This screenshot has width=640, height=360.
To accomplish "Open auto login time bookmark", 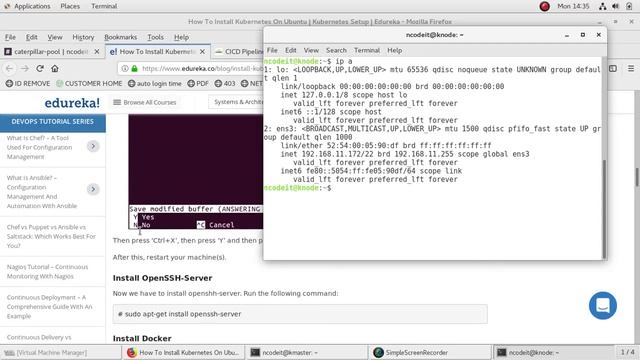I will coord(155,83).
